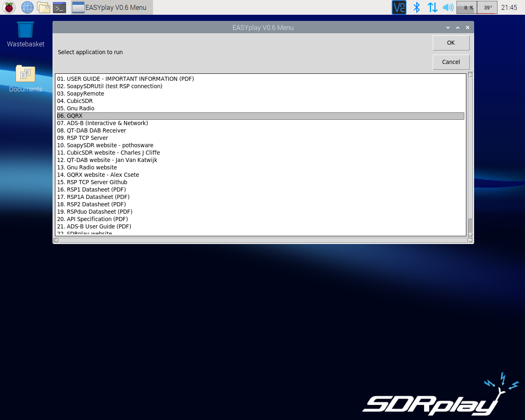525x420 pixels.
Task: Click the temperature monitor showing 39°
Action: click(x=487, y=7)
